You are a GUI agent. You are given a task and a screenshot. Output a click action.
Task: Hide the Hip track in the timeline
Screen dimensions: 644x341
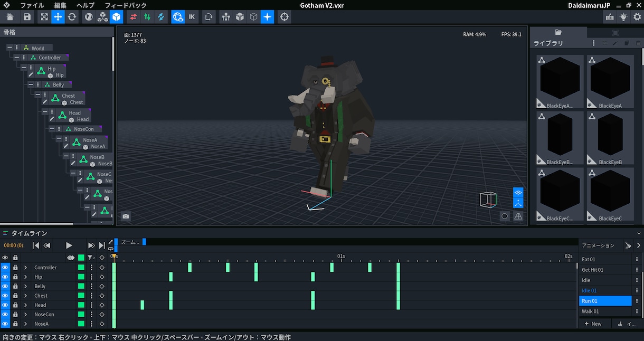coord(5,277)
